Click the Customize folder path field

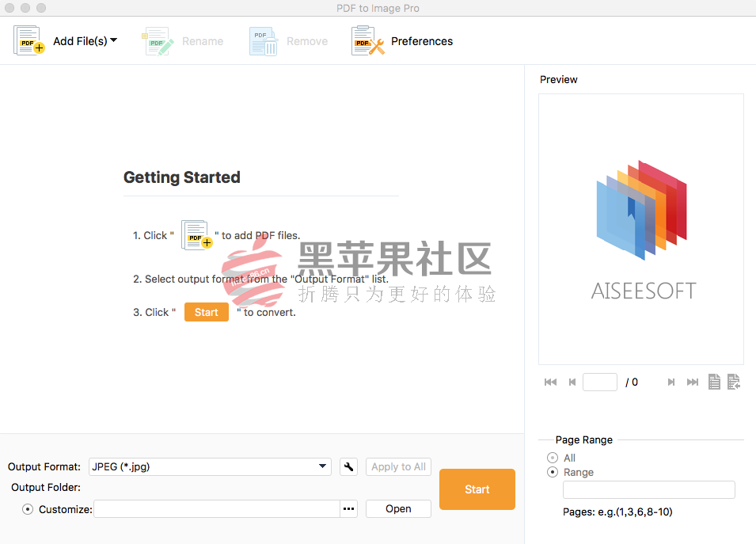[x=217, y=509]
